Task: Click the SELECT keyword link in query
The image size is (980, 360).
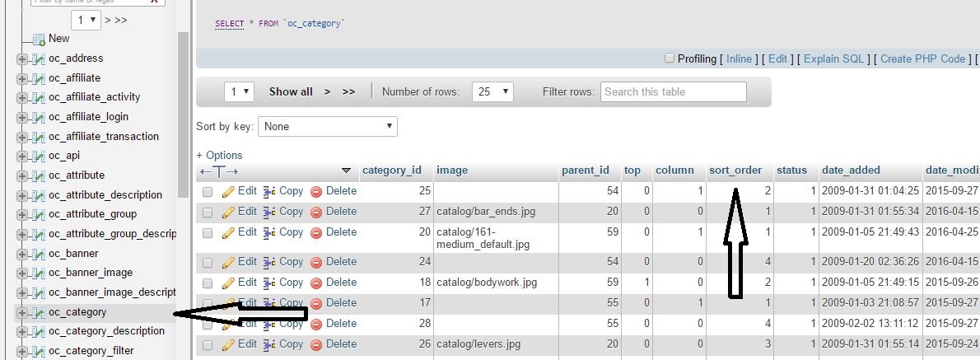Action: [230, 24]
